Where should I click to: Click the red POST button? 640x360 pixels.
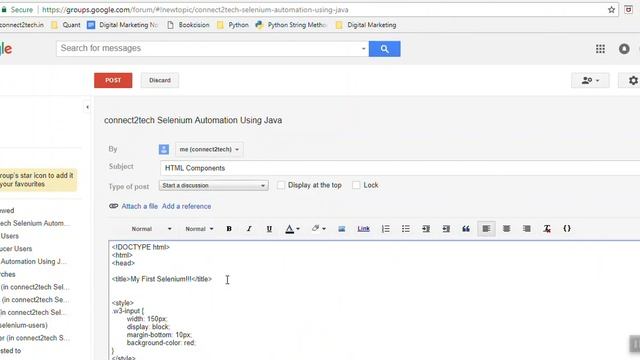click(113, 80)
